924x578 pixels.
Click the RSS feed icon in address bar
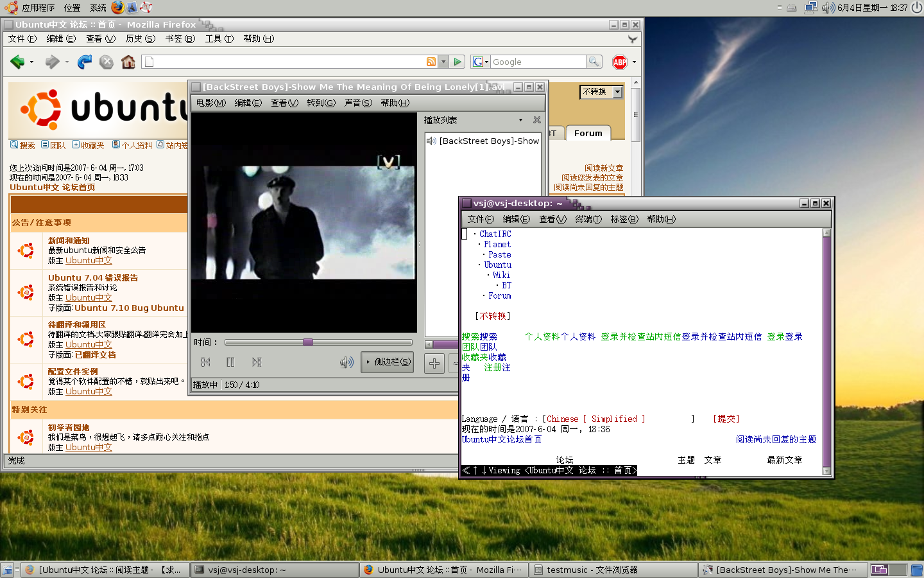pyautogui.click(x=431, y=62)
